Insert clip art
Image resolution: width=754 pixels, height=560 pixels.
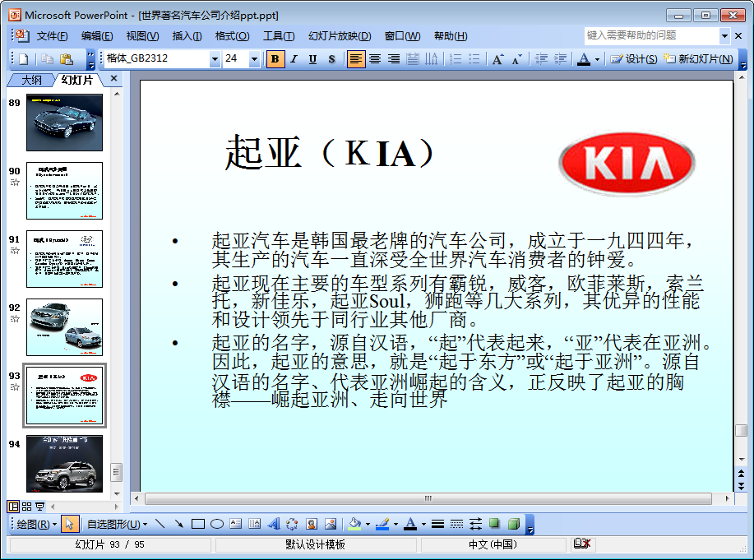pos(312,524)
